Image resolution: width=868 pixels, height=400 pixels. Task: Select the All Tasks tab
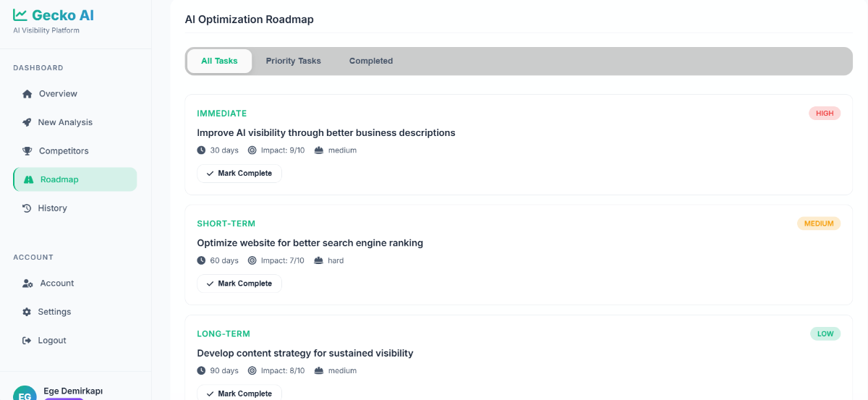coord(219,61)
